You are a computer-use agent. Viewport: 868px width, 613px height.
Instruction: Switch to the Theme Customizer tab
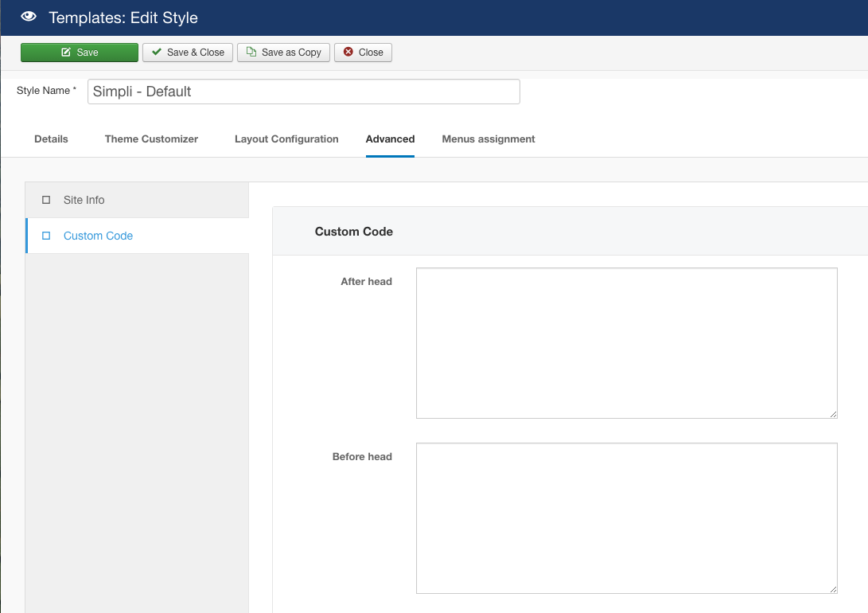pyautogui.click(x=151, y=139)
